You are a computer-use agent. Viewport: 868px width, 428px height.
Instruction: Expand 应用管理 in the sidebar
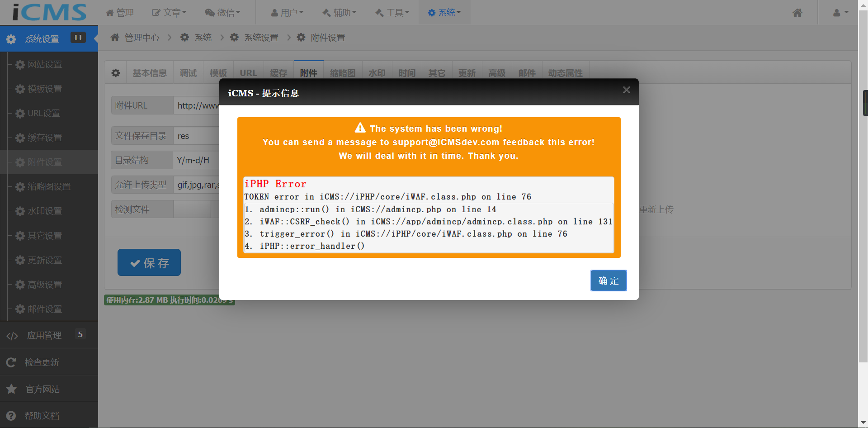click(49, 335)
